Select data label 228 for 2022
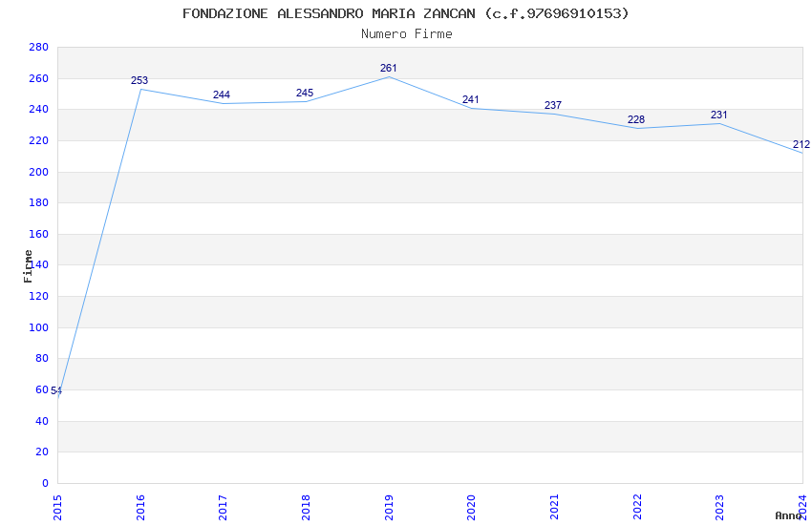The image size is (812, 525). 636,119
